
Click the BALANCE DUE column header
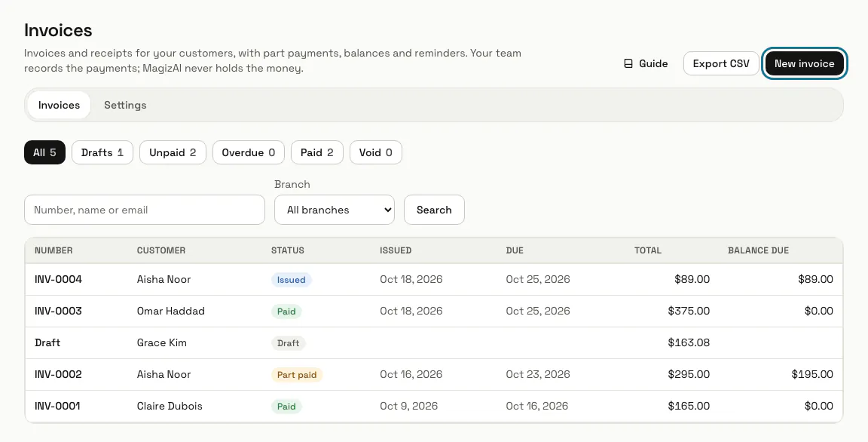(x=759, y=250)
